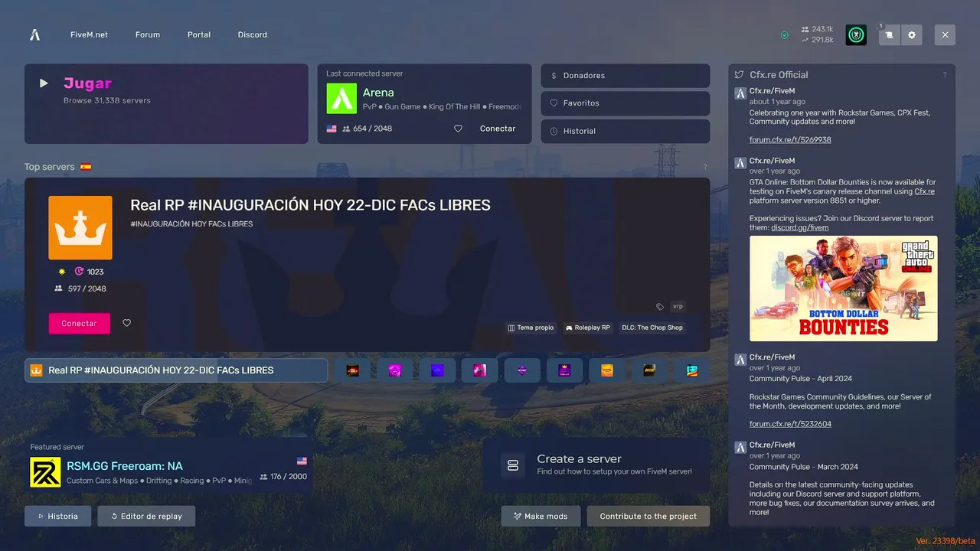Open settings with the gear icon
This screenshot has width=980, height=551.
[x=912, y=34]
